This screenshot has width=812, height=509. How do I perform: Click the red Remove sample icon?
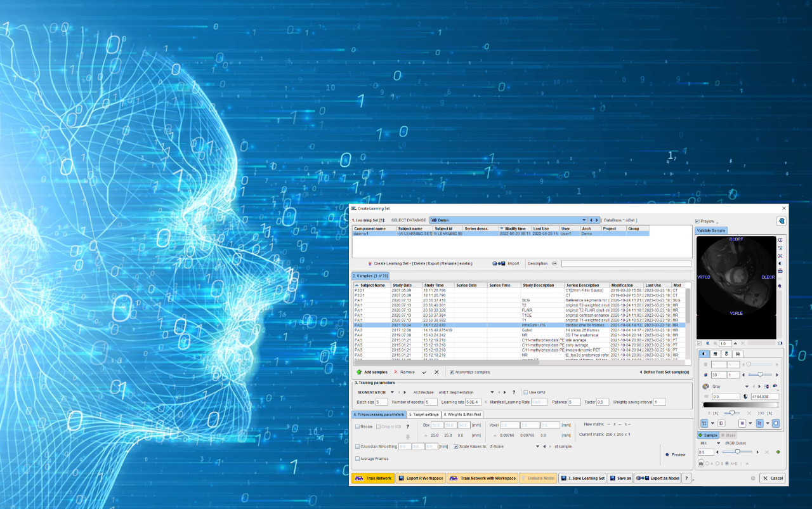pyautogui.click(x=396, y=372)
